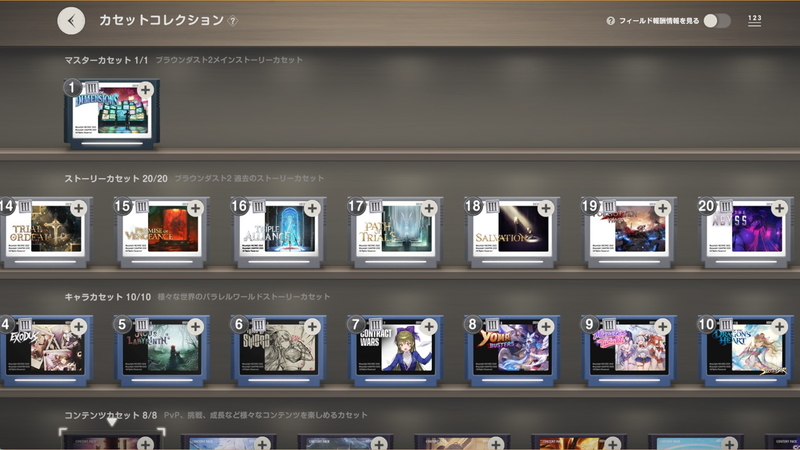This screenshot has height=450, width=800.
Task: Click plus icon on Path of Trials cassette
Action: (x=429, y=208)
